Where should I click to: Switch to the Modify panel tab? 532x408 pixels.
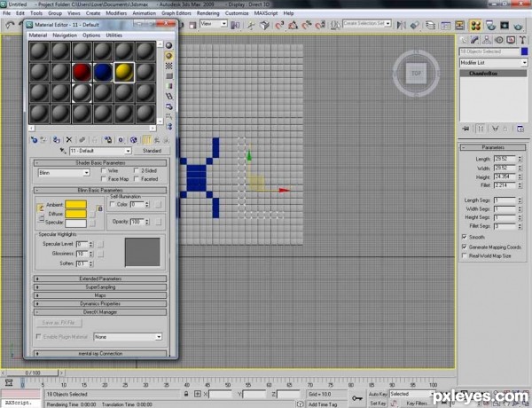click(474, 40)
